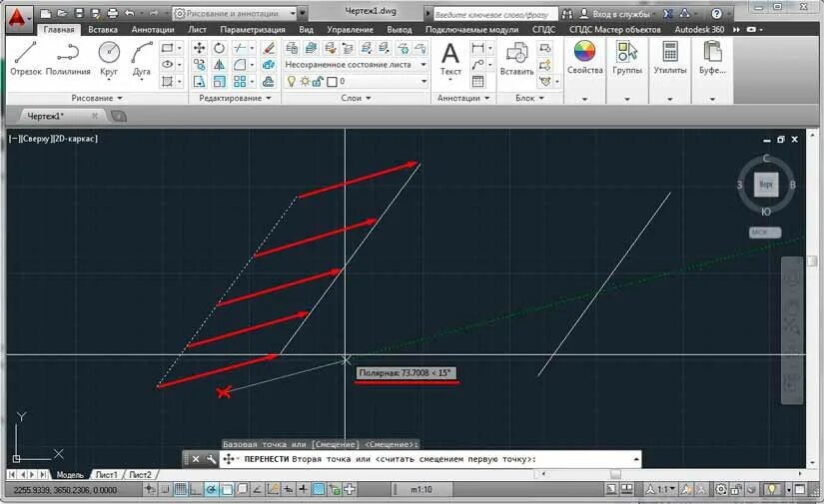Toggle the layer lock padlock icon
824x504 pixels.
point(318,82)
